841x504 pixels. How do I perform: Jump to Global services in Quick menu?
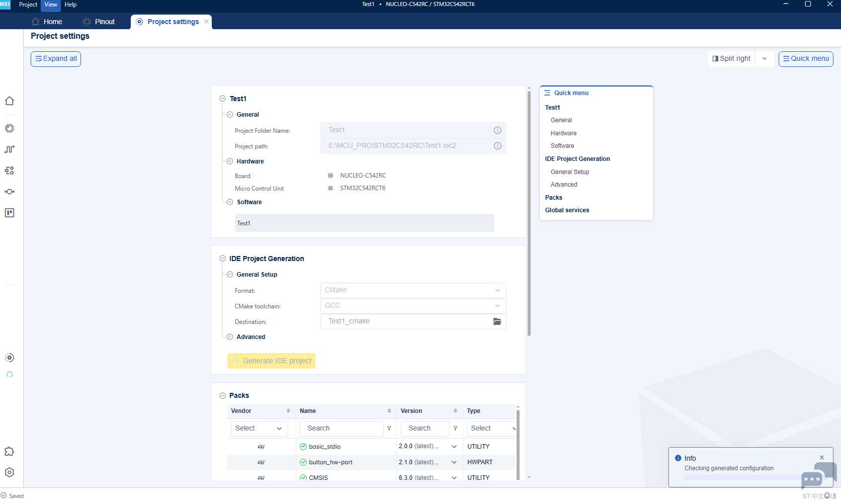tap(567, 210)
